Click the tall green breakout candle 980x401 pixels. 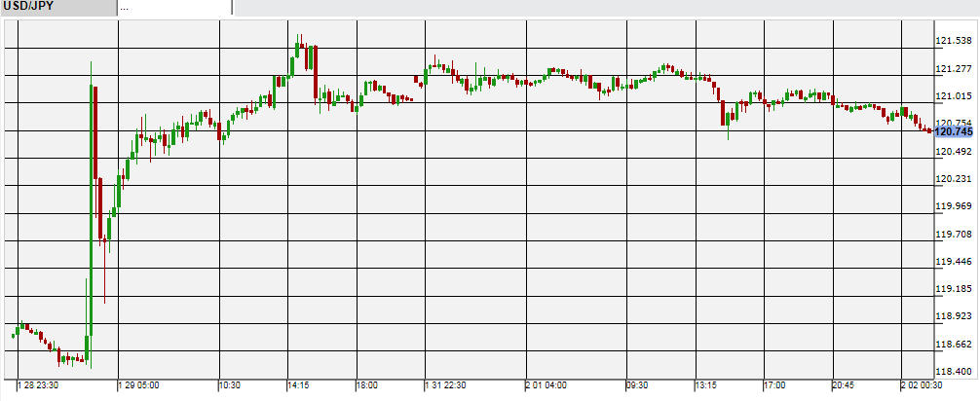92,214
